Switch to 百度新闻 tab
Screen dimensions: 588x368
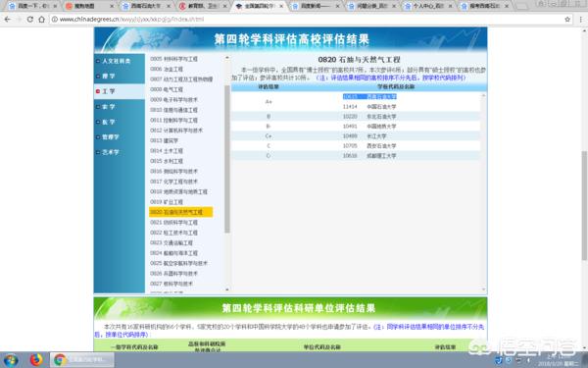pos(315,6)
